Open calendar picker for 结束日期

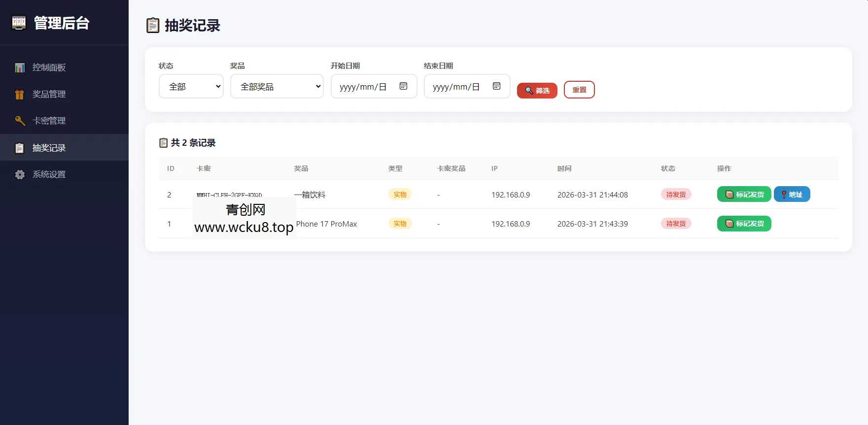click(496, 86)
